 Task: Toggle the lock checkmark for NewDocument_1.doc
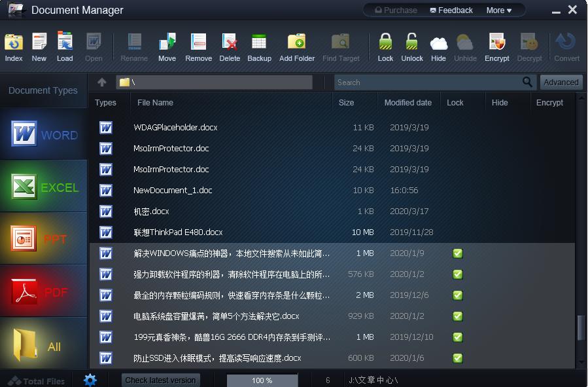[x=457, y=191]
